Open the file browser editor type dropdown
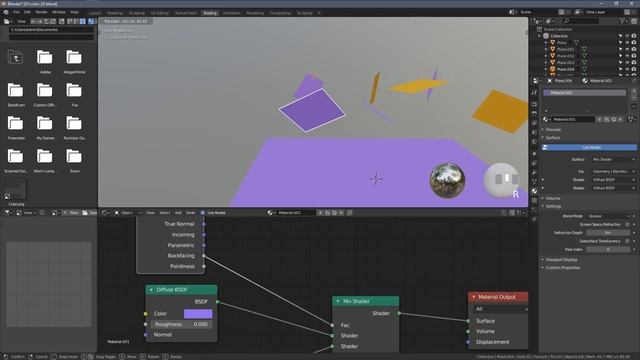This screenshot has width=640, height=360. point(9,21)
